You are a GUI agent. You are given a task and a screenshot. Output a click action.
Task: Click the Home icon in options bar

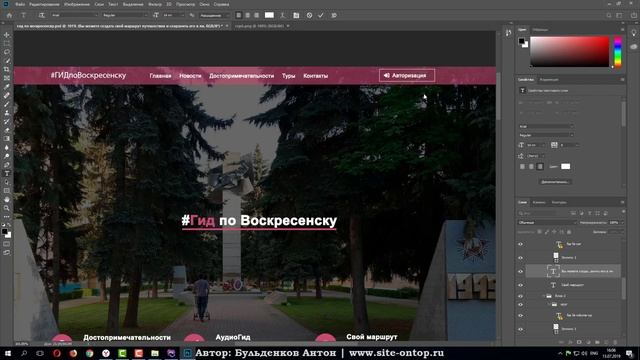click(x=9, y=15)
